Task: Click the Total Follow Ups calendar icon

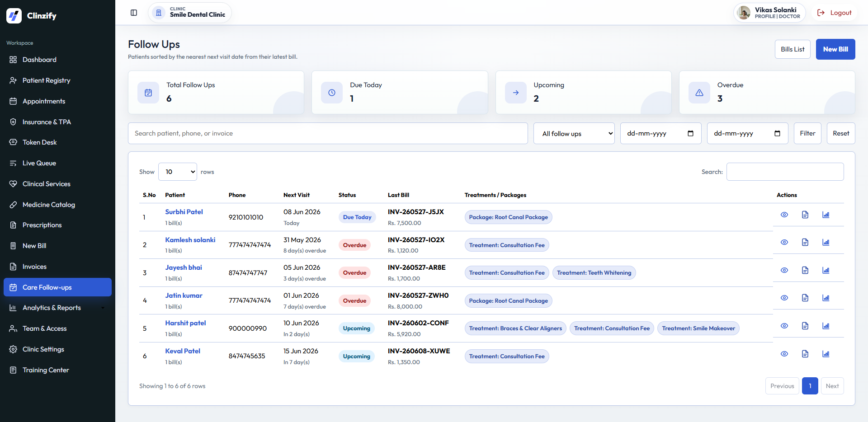Action: click(x=148, y=93)
